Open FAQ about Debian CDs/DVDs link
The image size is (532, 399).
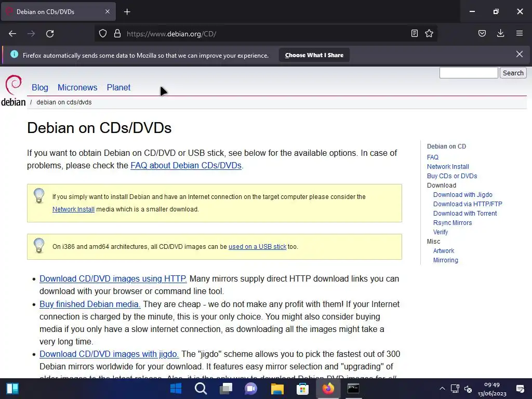click(x=186, y=165)
